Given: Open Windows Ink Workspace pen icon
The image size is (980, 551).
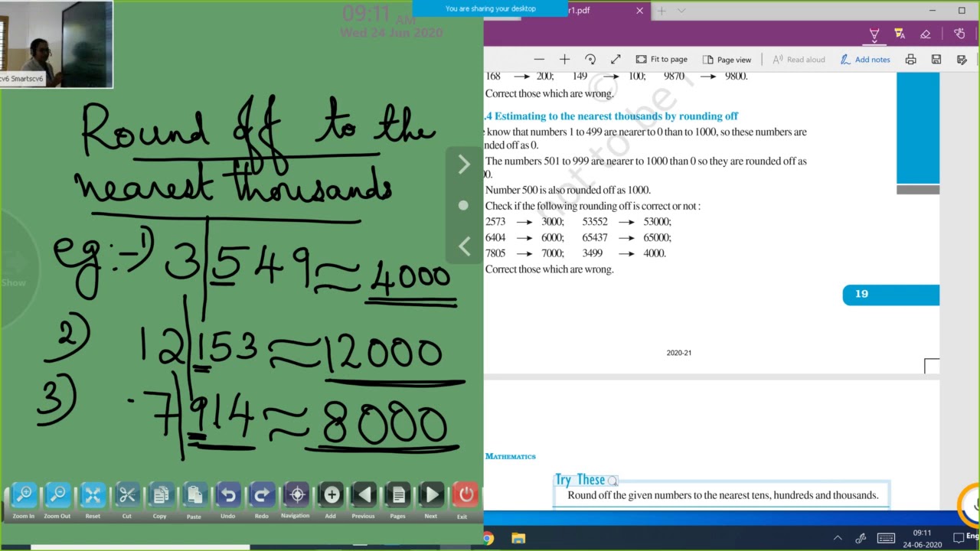Looking at the screenshot, I should pos(861,538).
